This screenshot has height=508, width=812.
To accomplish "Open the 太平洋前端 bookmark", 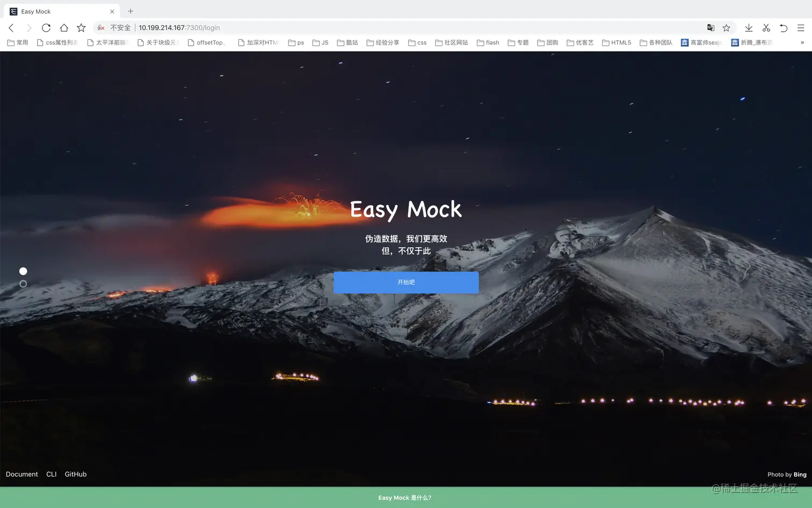I will (108, 42).
